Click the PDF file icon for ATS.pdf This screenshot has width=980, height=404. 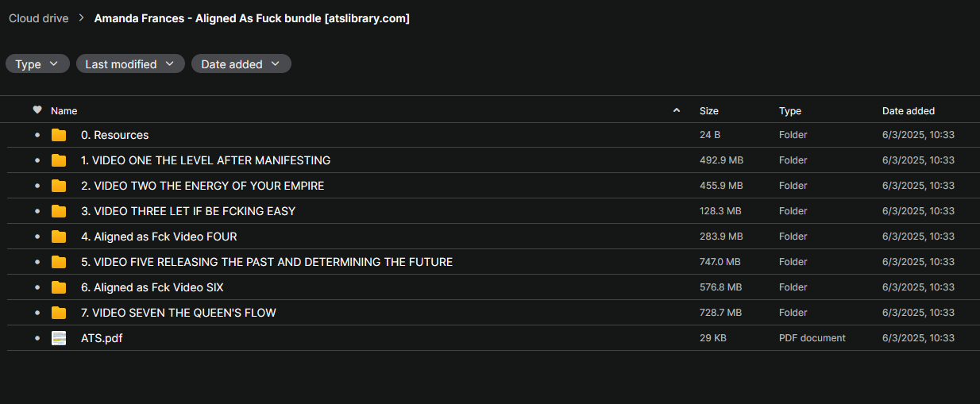click(x=59, y=338)
